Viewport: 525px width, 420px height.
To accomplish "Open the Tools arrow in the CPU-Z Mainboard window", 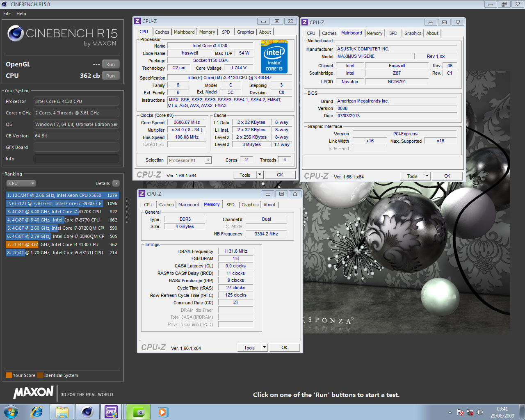I will [427, 176].
